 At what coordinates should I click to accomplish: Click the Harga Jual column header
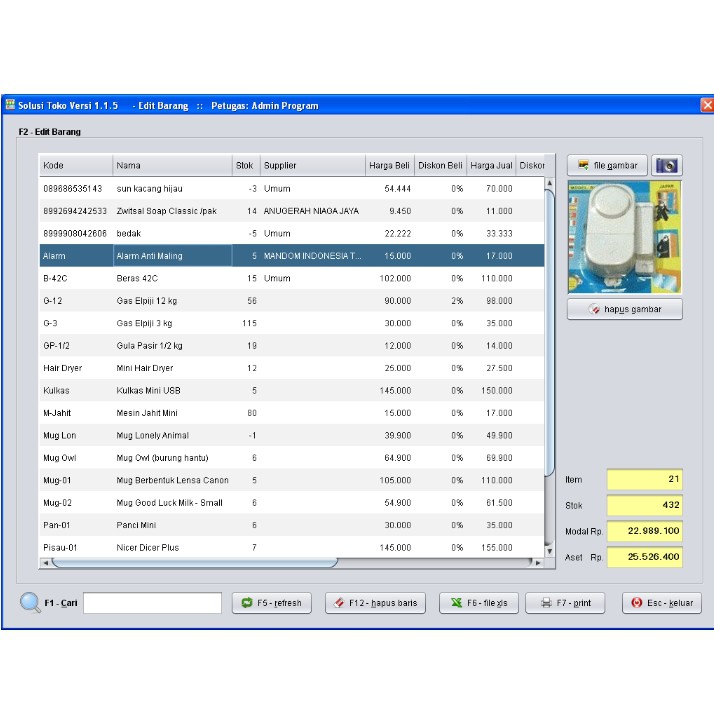(x=491, y=165)
